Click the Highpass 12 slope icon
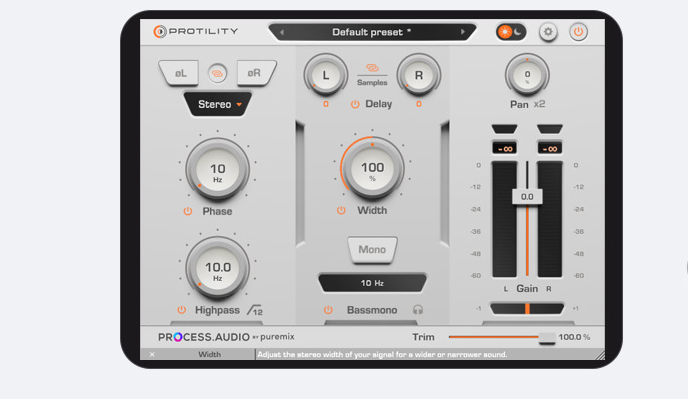Viewport: 688px width, 399px height. (x=255, y=310)
